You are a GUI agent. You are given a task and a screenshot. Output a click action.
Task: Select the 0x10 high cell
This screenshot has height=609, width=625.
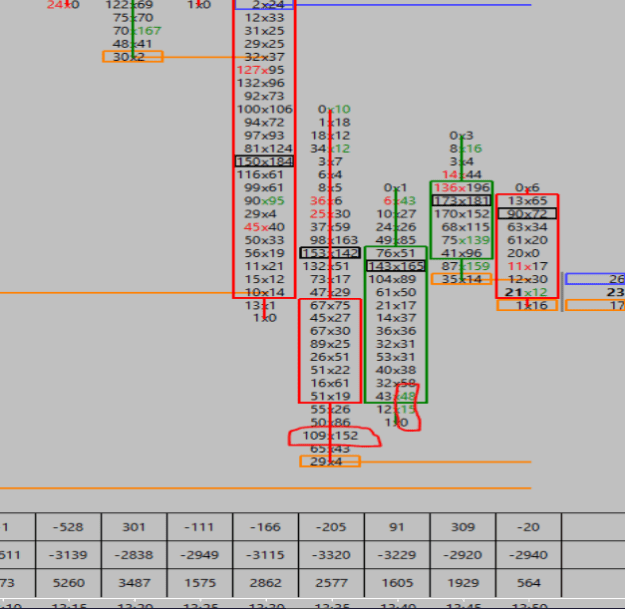pyautogui.click(x=334, y=109)
